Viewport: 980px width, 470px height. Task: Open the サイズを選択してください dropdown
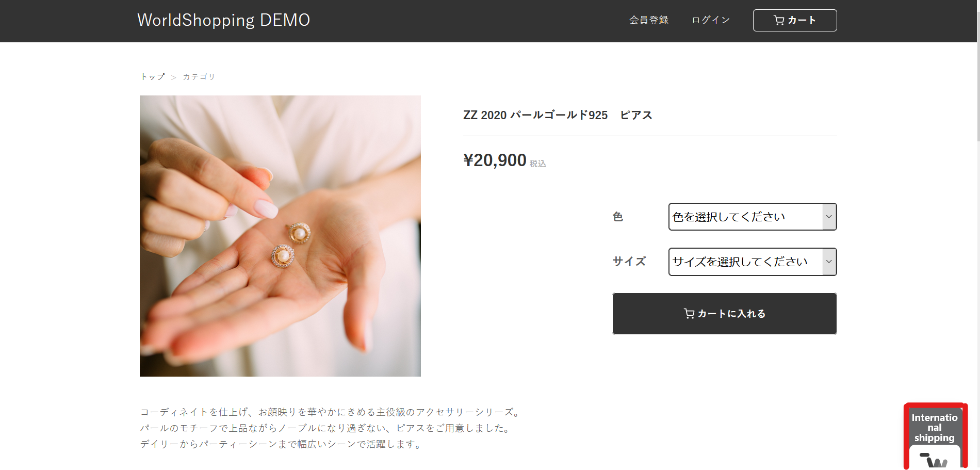pos(752,262)
